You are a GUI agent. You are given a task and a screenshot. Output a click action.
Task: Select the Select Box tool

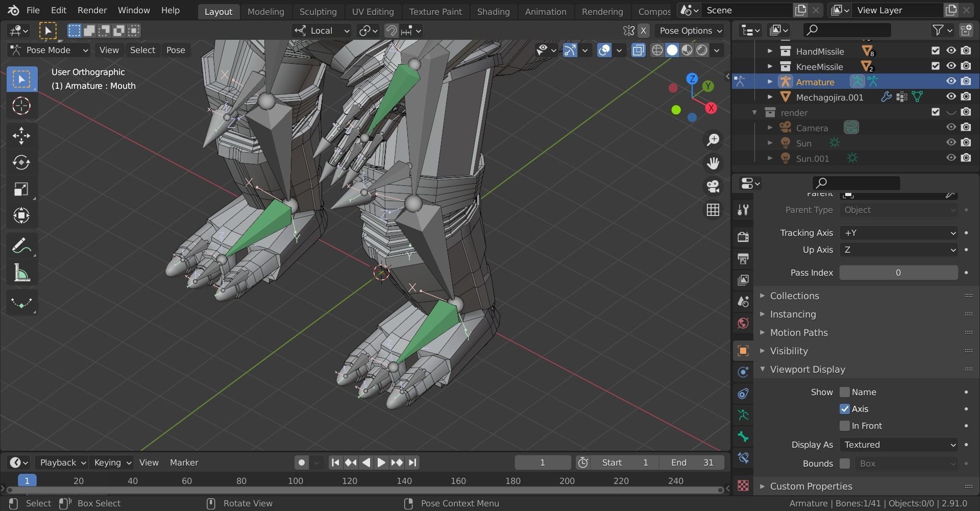[x=21, y=79]
